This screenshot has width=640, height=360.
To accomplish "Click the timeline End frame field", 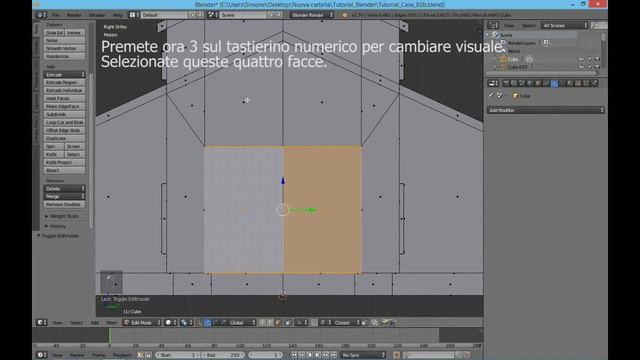I will [223, 355].
